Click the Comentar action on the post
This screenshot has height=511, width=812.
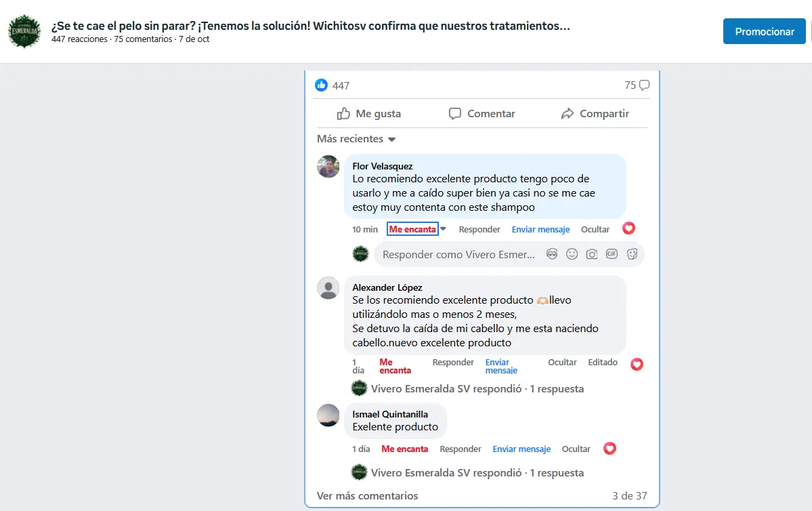(482, 113)
